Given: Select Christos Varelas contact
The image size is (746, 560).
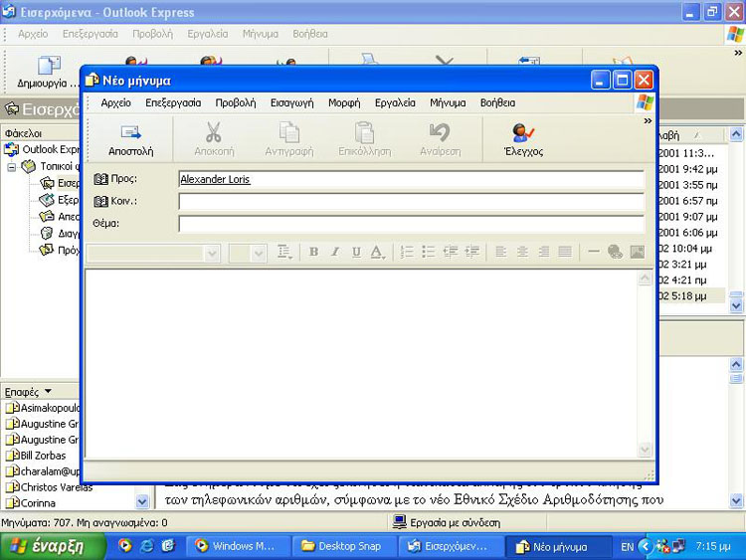Looking at the screenshot, I should [x=49, y=487].
